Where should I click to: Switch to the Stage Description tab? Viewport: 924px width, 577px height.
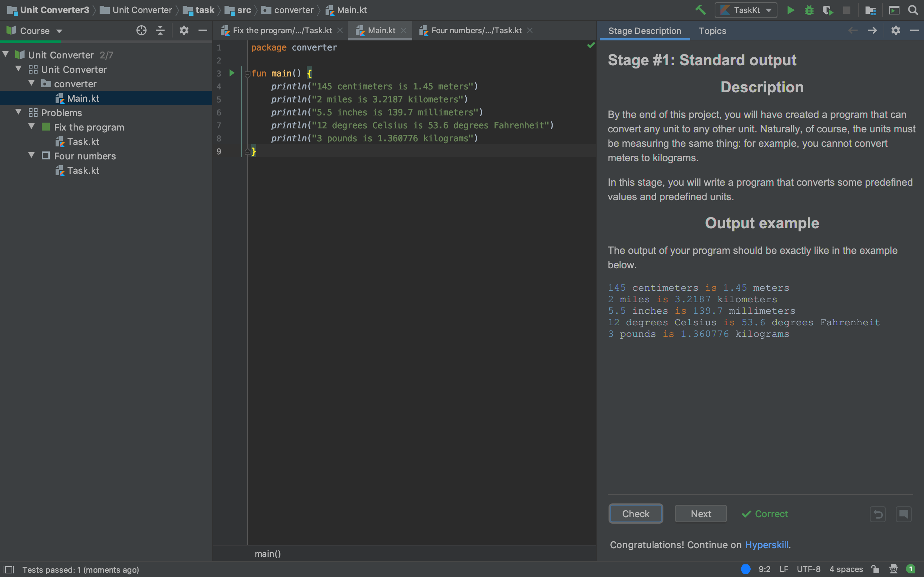click(645, 31)
